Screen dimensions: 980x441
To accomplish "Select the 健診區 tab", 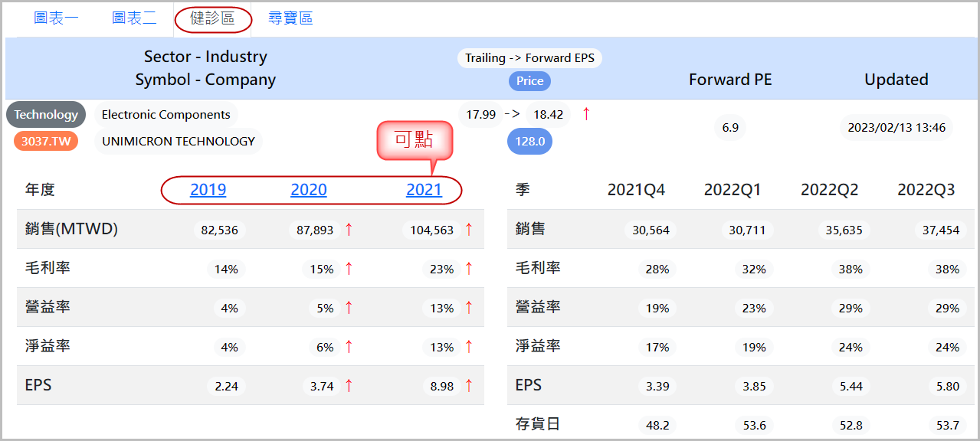I will [x=212, y=18].
